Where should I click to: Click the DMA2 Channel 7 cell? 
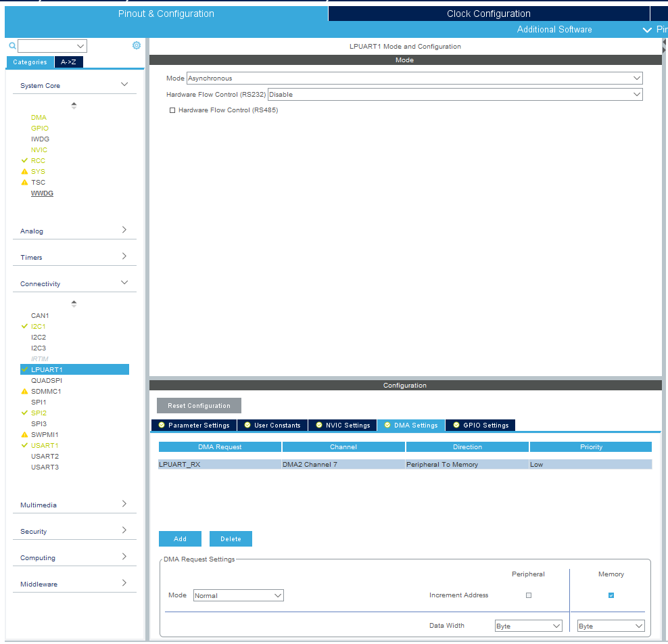coord(343,464)
